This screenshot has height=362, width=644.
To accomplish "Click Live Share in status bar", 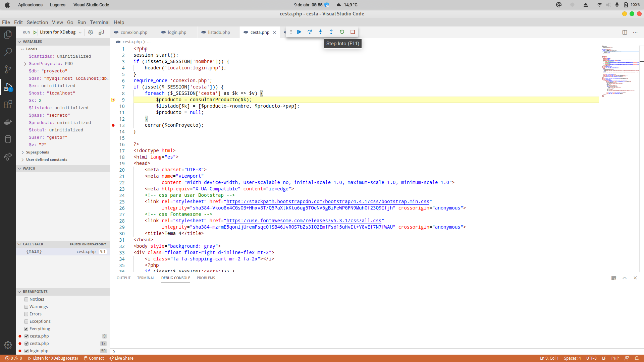I will point(121,358).
